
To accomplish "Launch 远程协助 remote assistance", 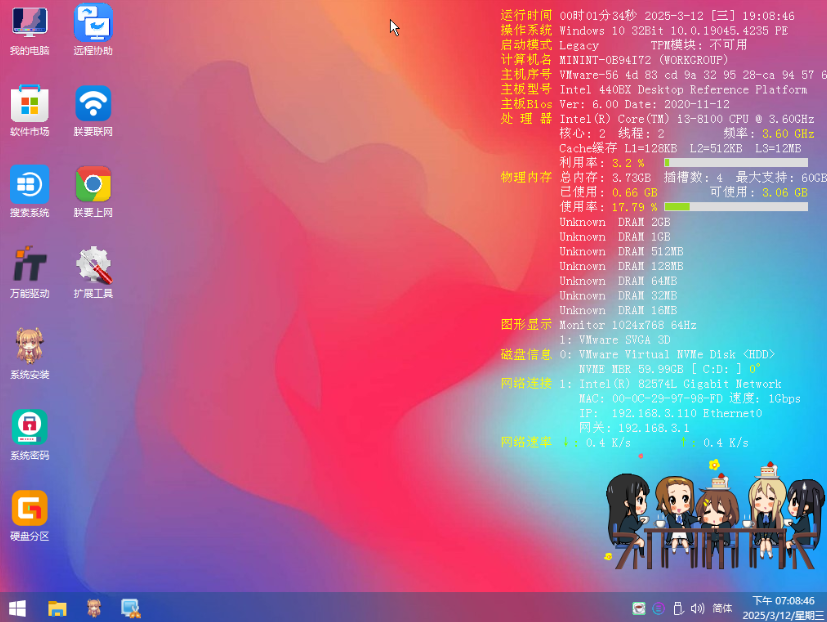I will tap(93, 30).
